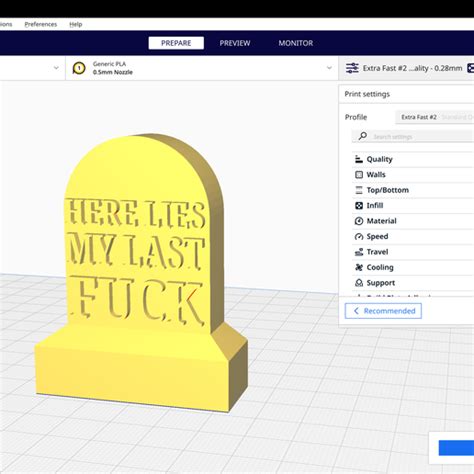Click the Travel icon
474x474 pixels.
click(359, 252)
